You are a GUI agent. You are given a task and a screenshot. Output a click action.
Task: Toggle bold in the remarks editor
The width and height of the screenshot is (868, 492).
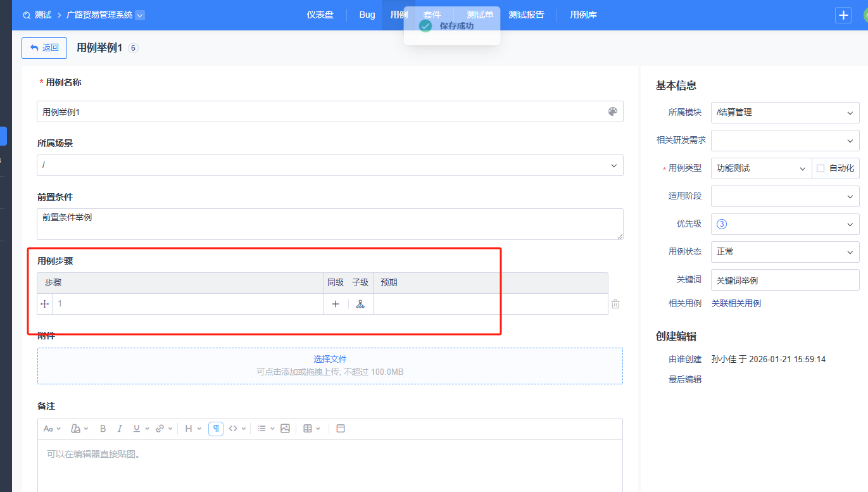click(103, 429)
